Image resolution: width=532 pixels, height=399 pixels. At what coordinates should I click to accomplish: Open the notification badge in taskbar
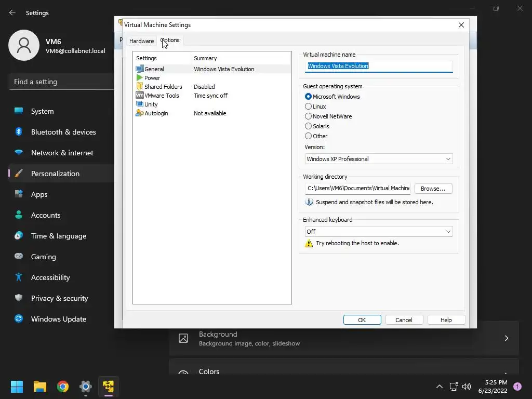click(x=517, y=387)
